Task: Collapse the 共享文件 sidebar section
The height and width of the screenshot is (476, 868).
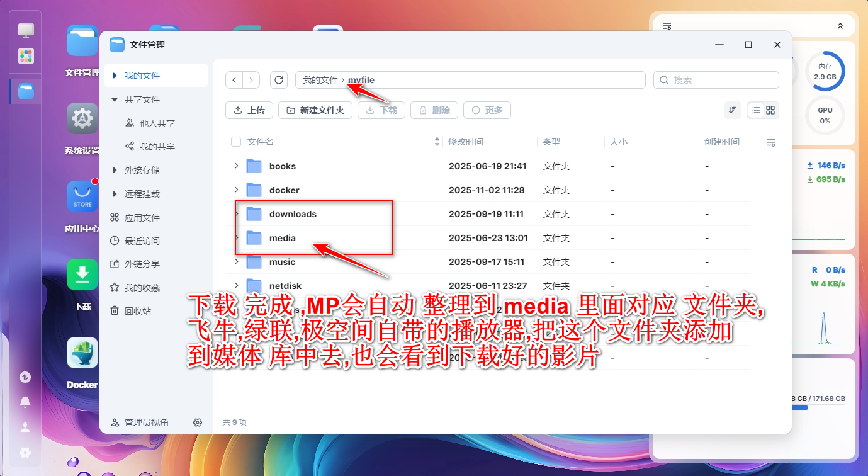Action: (115, 99)
